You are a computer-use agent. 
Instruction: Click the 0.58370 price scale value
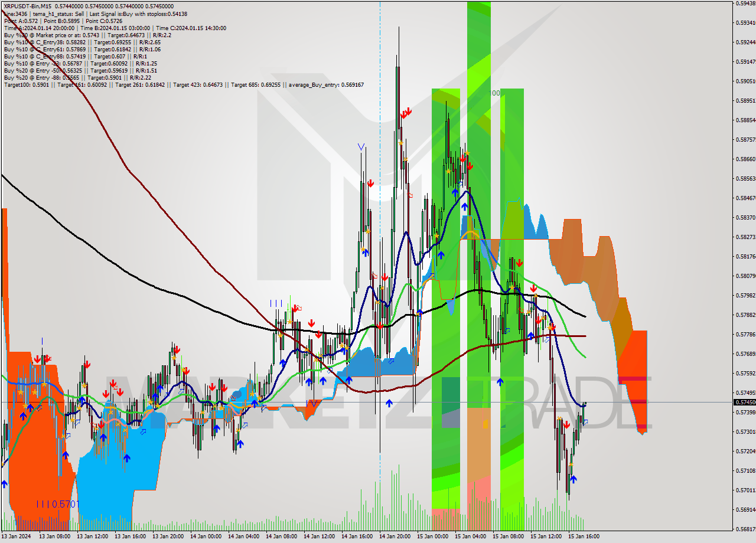745,217
